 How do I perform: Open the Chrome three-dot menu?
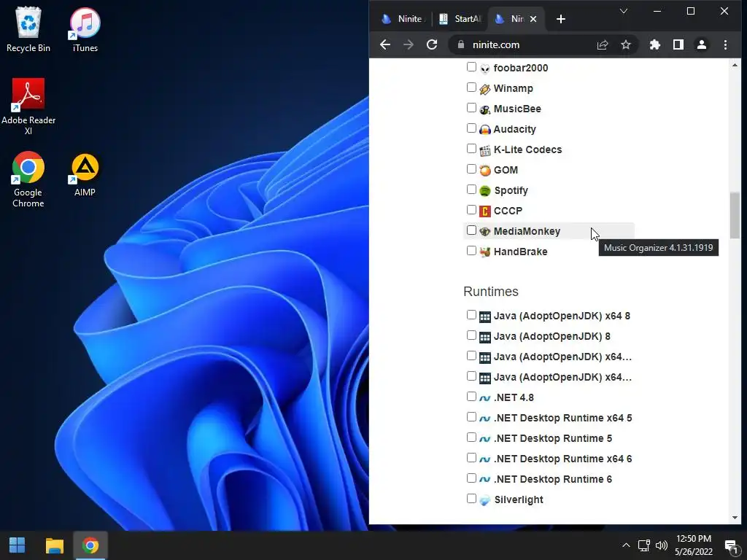coord(725,44)
